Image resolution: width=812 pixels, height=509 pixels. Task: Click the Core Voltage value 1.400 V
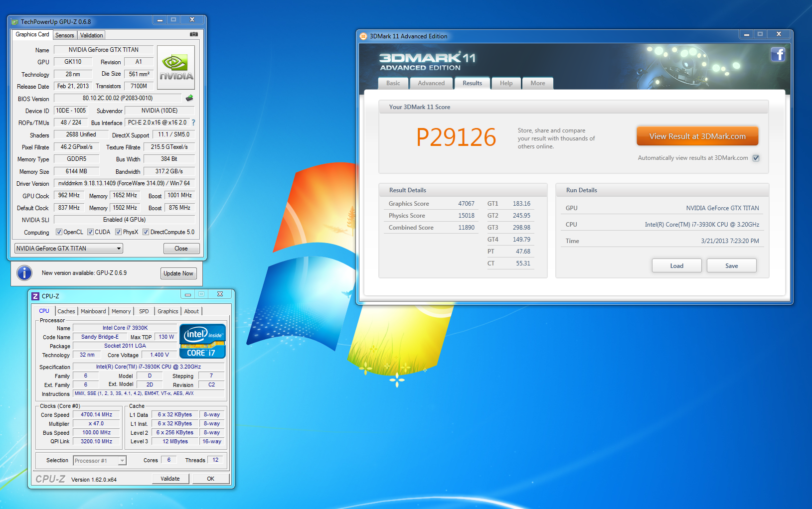point(160,355)
